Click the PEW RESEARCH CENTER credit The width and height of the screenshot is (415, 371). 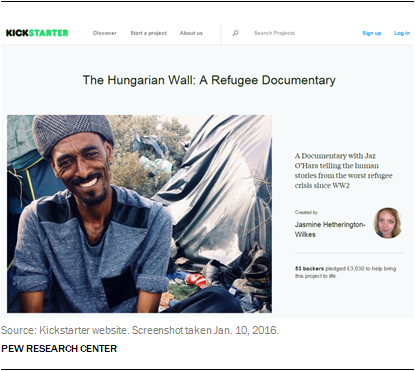coord(59,349)
